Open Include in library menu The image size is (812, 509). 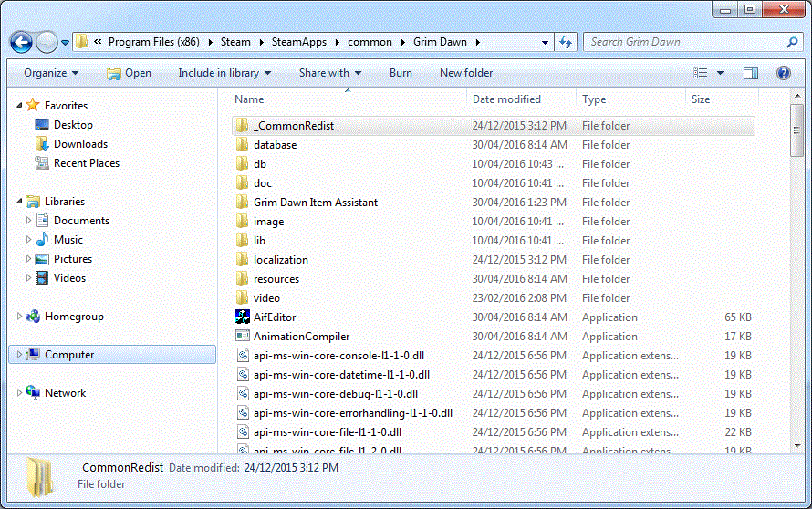point(224,73)
